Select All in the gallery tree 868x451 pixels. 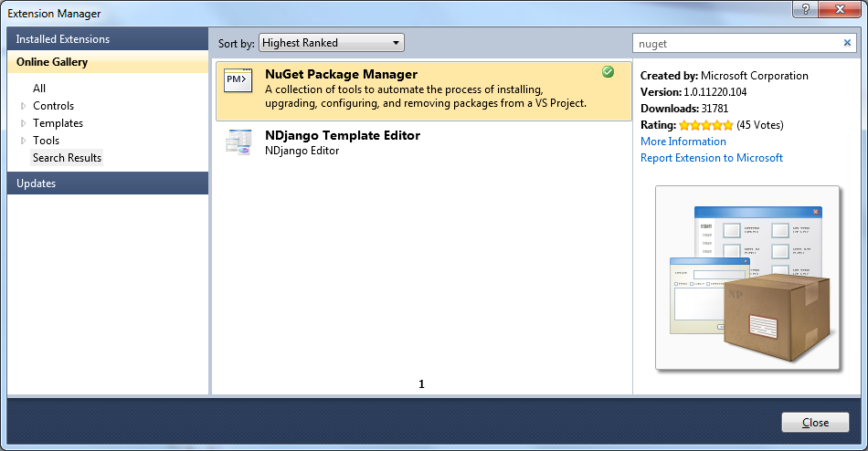coord(39,89)
